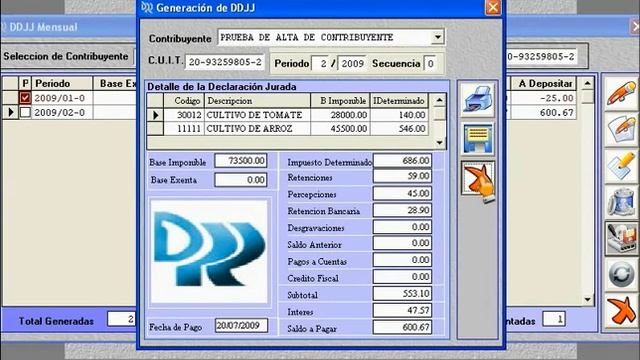Click the Retenciones field 59.00
This screenshot has height=360, width=640.
click(x=402, y=176)
